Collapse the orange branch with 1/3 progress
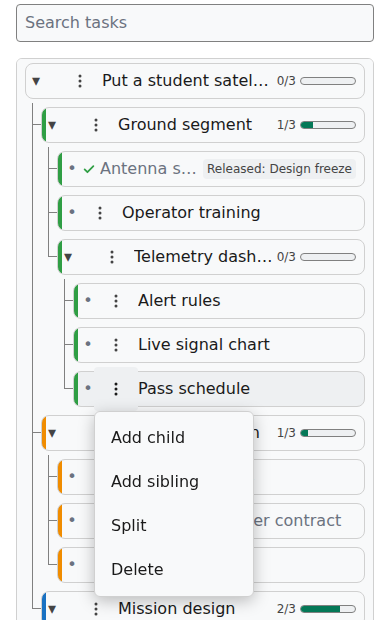The image size is (390, 620). (x=52, y=433)
